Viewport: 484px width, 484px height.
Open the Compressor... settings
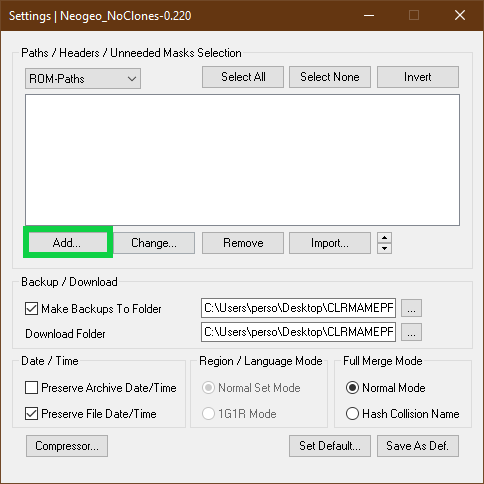pyautogui.click(x=67, y=446)
